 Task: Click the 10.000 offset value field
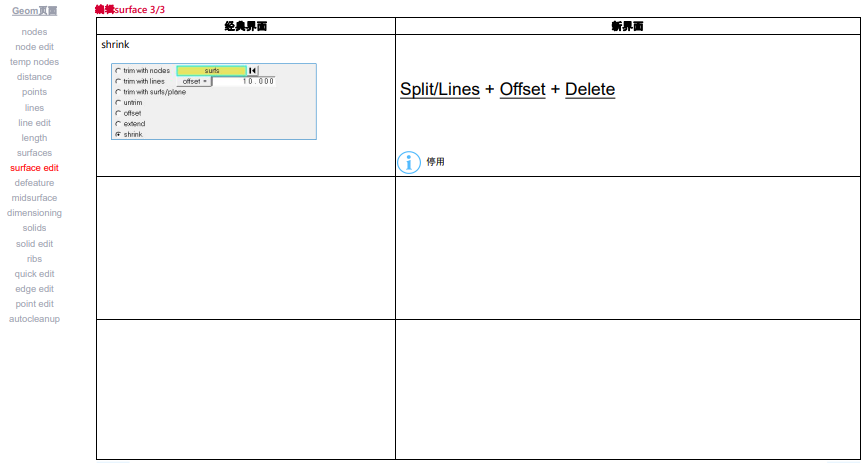click(244, 81)
